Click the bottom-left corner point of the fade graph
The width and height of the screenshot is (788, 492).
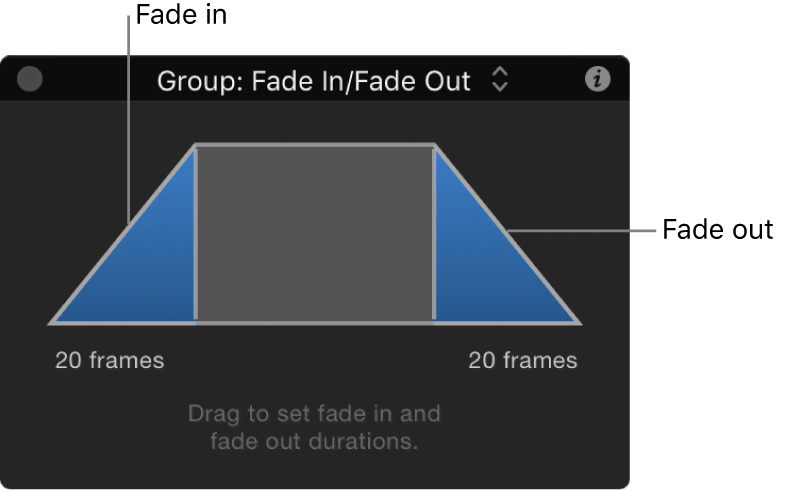pos(51,323)
